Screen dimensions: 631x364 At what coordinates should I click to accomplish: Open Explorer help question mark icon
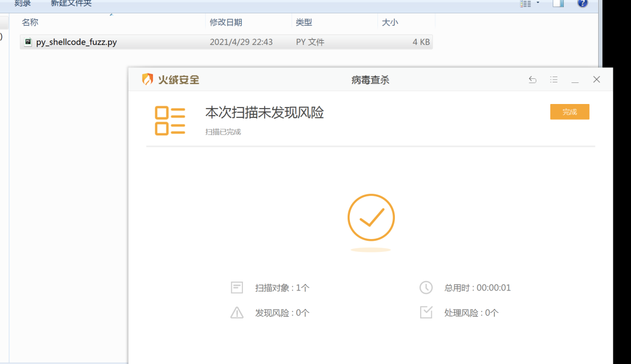pyautogui.click(x=583, y=3)
